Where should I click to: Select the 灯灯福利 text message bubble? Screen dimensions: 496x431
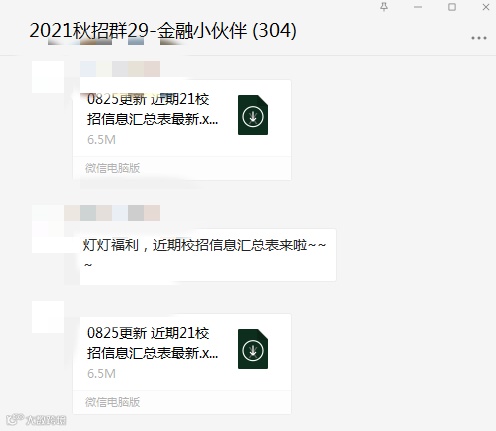(x=208, y=255)
